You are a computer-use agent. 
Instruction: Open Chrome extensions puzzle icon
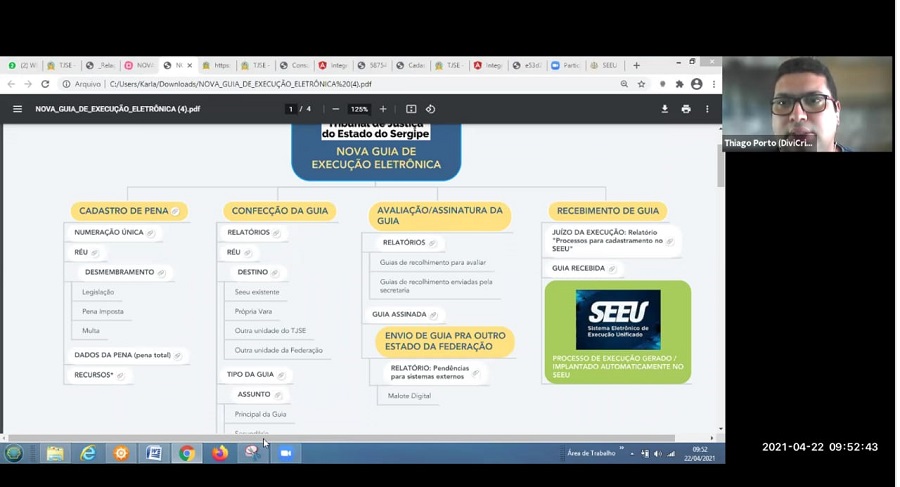tap(679, 85)
